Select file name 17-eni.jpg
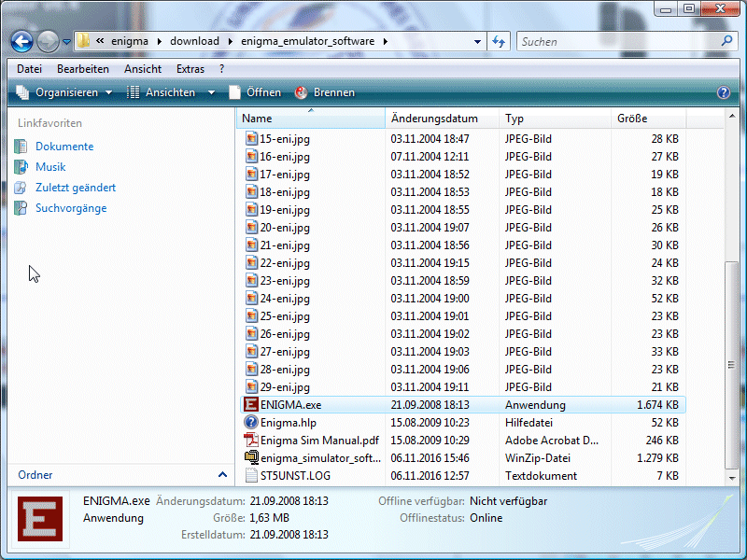The height and width of the screenshot is (560, 747). click(x=285, y=175)
